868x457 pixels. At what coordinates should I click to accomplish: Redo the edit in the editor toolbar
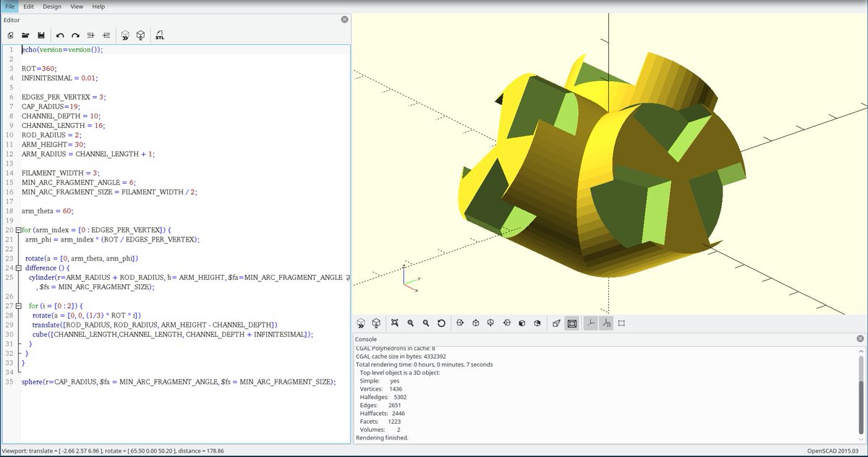coord(75,35)
